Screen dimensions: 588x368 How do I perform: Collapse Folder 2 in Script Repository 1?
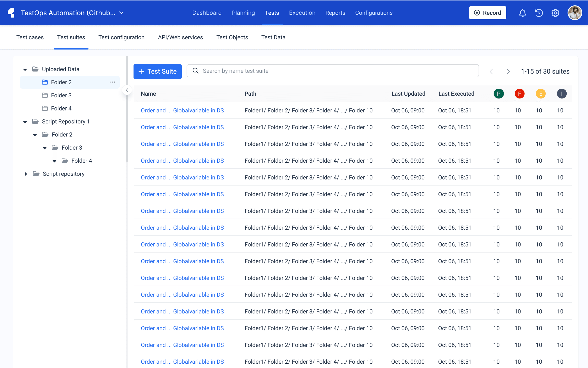pyautogui.click(x=35, y=135)
